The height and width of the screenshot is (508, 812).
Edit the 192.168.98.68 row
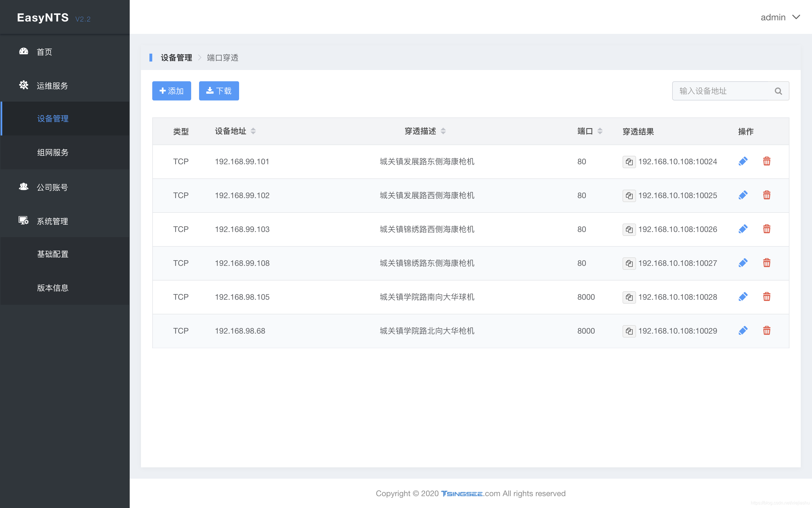coord(743,330)
